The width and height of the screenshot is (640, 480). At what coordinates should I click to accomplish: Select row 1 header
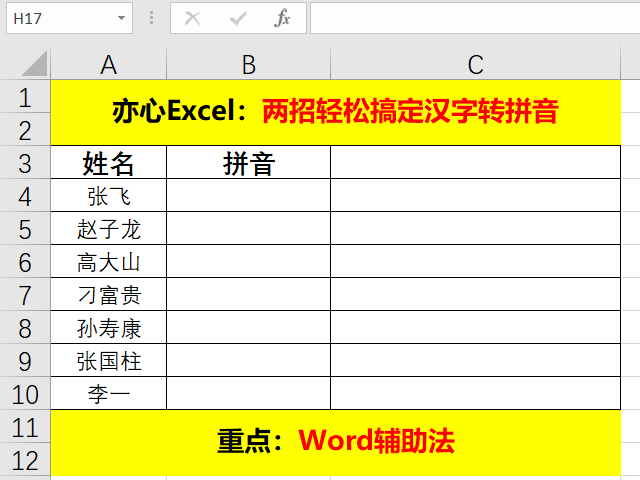25,97
